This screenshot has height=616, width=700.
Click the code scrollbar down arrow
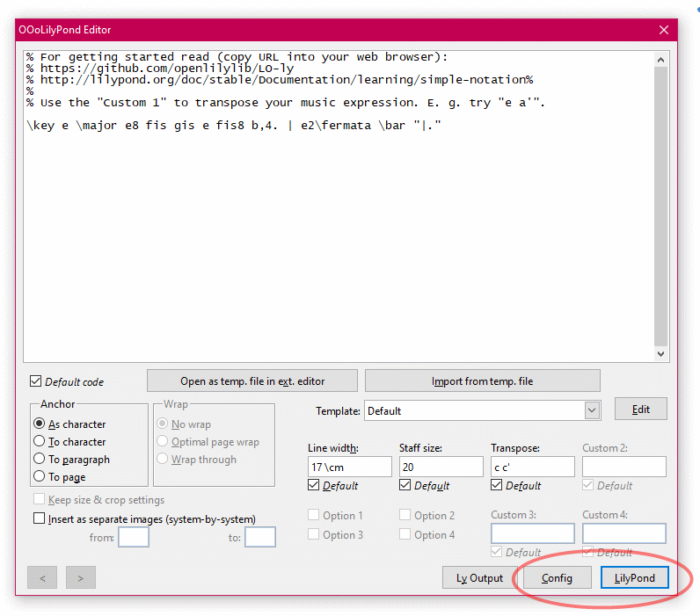[660, 354]
